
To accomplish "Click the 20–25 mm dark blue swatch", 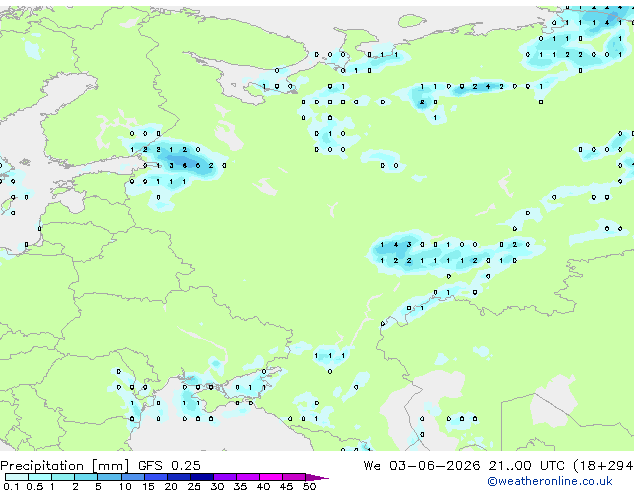I will pos(178,477).
